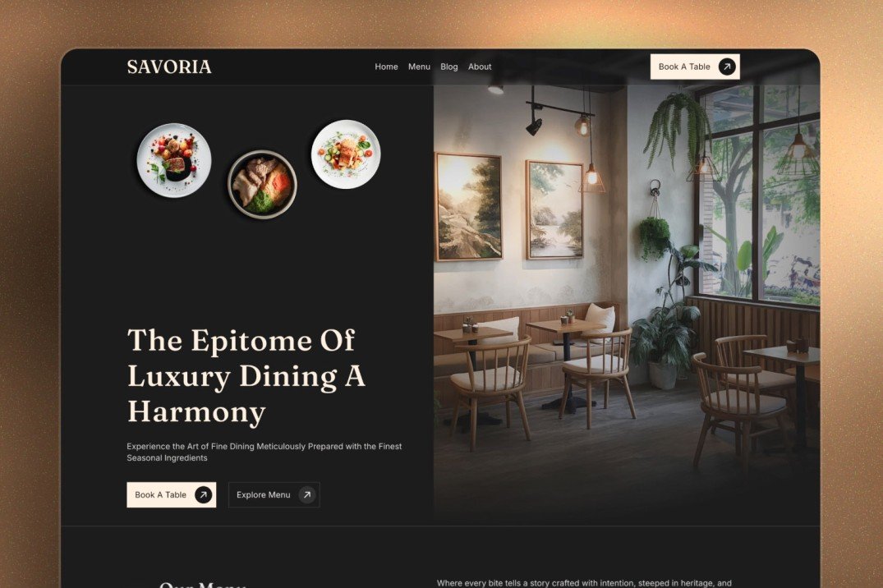Viewport: 883px width, 588px height.
Task: Go to the Blog page
Action: [448, 67]
